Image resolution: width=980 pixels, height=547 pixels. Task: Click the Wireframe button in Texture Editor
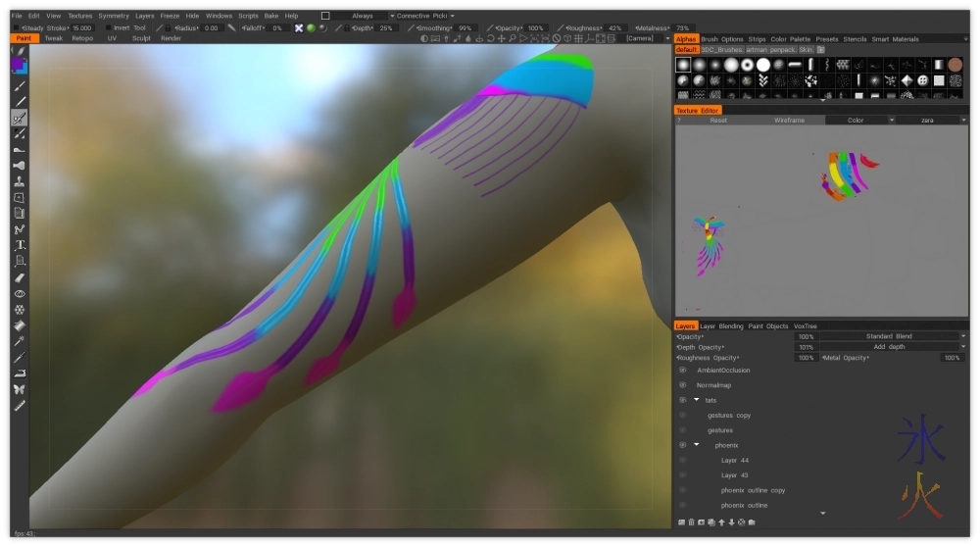pyautogui.click(x=788, y=120)
